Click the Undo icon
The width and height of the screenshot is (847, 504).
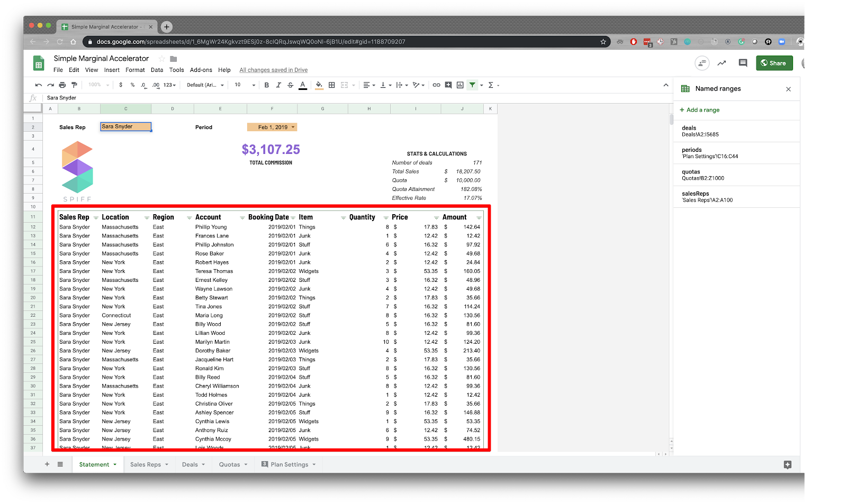coord(38,85)
